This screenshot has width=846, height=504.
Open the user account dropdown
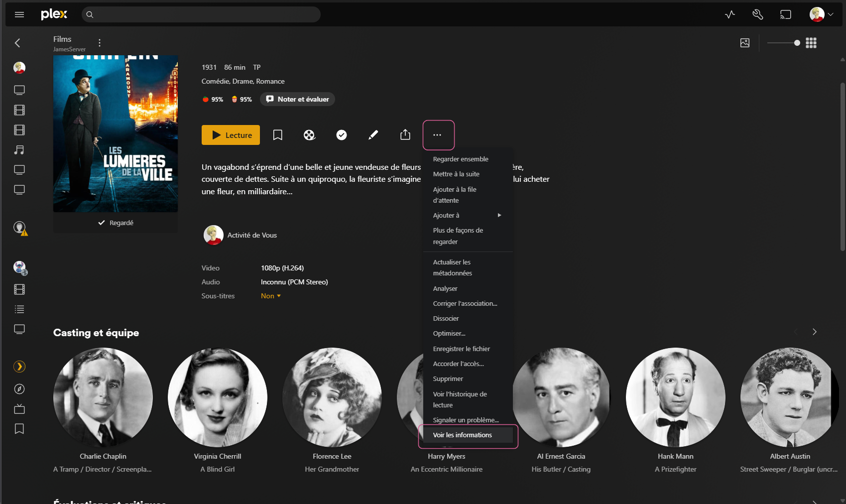tap(822, 14)
